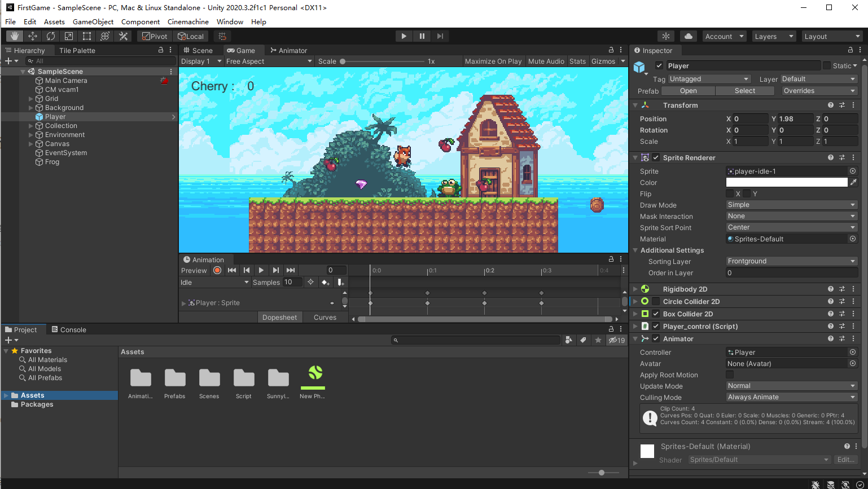Search by type in Project
Viewport: 868px width, 489px height.
[x=569, y=340]
